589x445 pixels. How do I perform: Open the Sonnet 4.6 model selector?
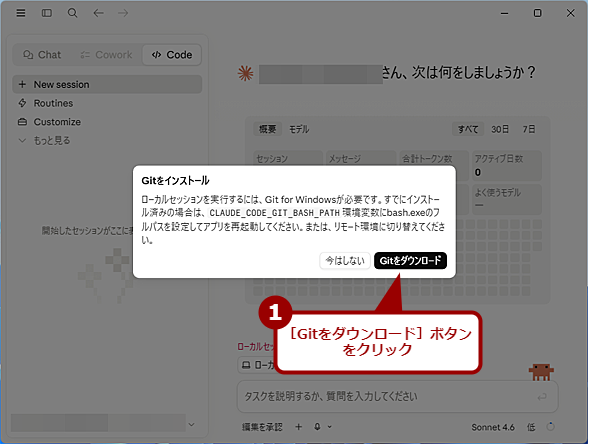(x=493, y=427)
